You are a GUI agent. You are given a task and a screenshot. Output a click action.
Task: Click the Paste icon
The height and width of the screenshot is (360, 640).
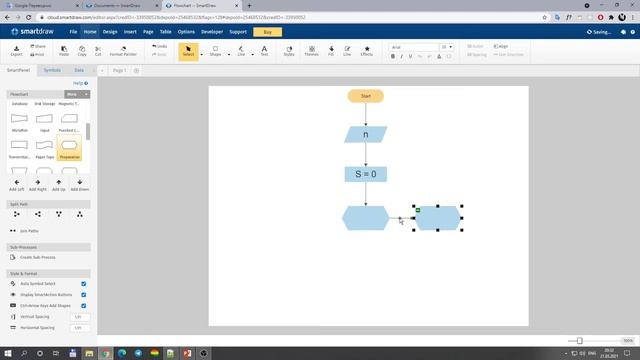pyautogui.click(x=64, y=51)
